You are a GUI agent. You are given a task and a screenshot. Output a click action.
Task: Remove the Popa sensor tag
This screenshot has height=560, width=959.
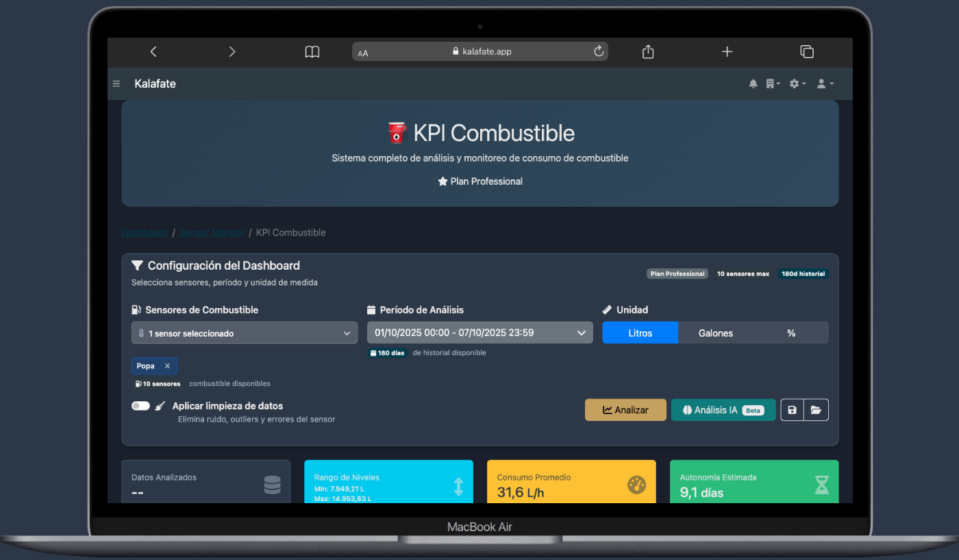pos(167,366)
